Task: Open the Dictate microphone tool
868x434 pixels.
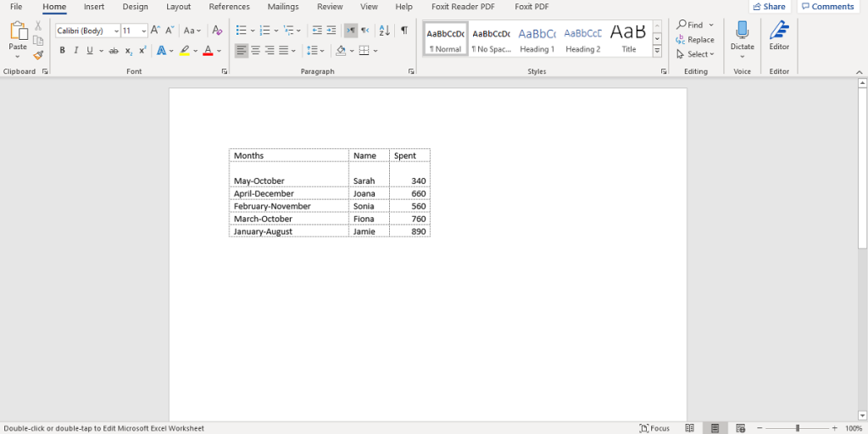Action: 743,36
